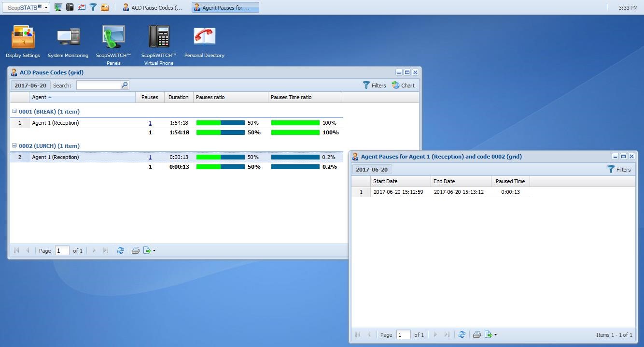Screen dimensions: 644x347
Task: Edit page number field in ACD Pause Codes
Action: 62,250
